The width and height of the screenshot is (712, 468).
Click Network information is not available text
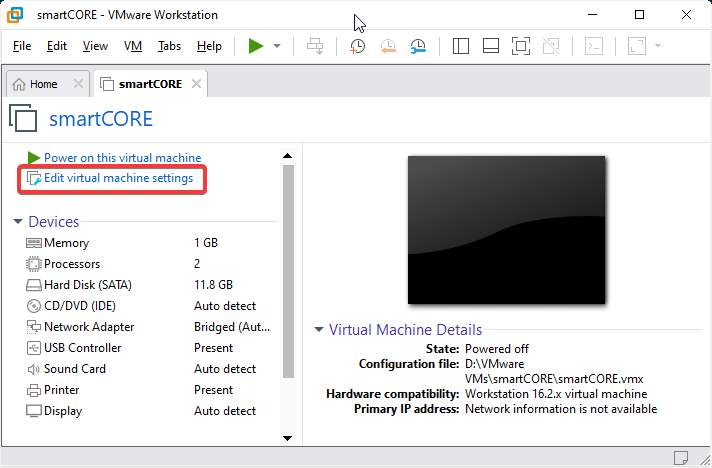[x=561, y=409]
